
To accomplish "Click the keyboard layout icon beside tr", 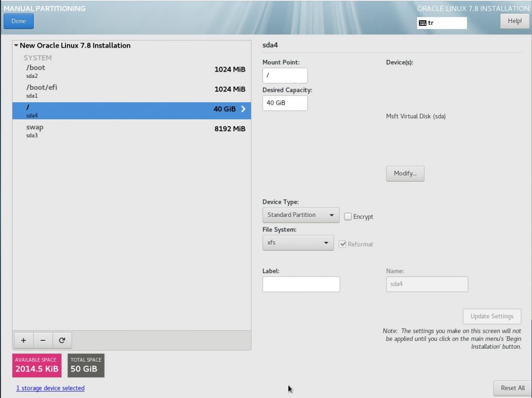I will click(422, 23).
